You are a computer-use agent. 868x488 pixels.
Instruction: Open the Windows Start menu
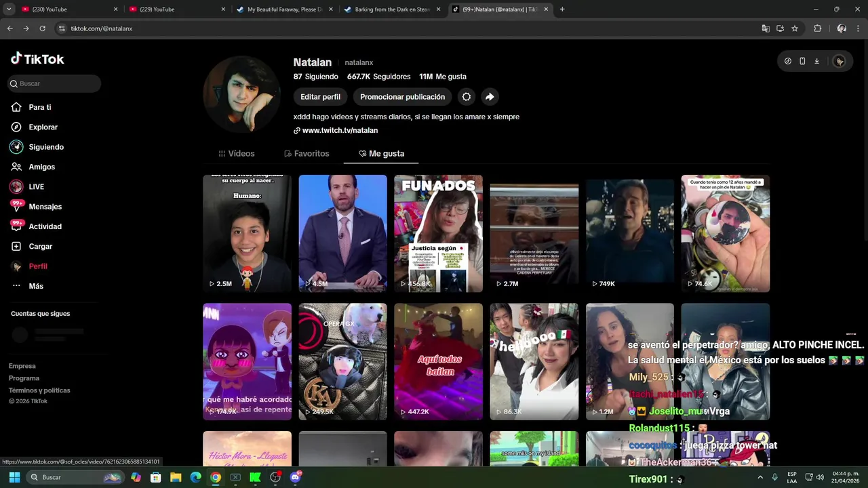point(14,477)
